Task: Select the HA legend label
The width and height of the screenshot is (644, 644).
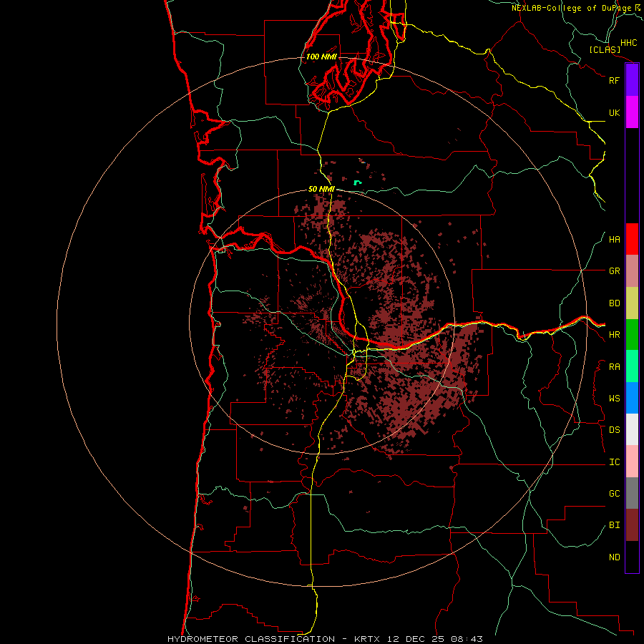Action: 614,239
